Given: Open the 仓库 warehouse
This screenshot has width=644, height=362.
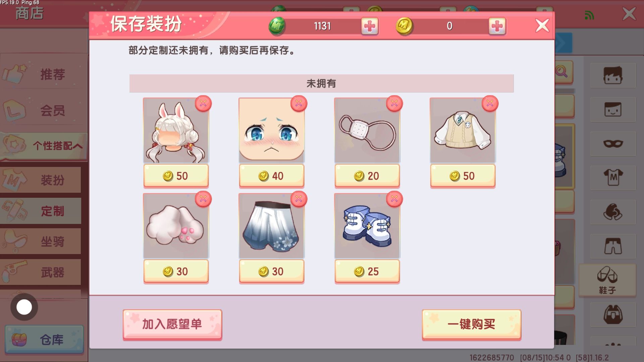Looking at the screenshot, I should pos(44,340).
